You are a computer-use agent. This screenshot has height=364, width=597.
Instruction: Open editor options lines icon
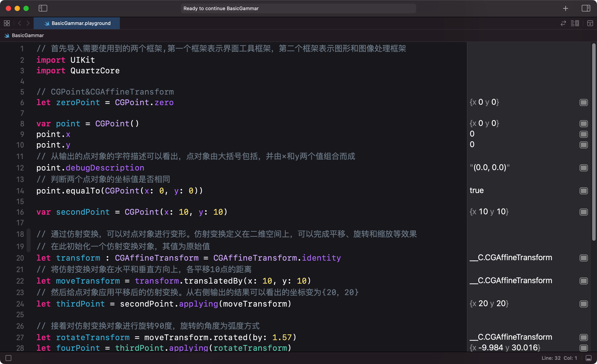tap(575, 23)
